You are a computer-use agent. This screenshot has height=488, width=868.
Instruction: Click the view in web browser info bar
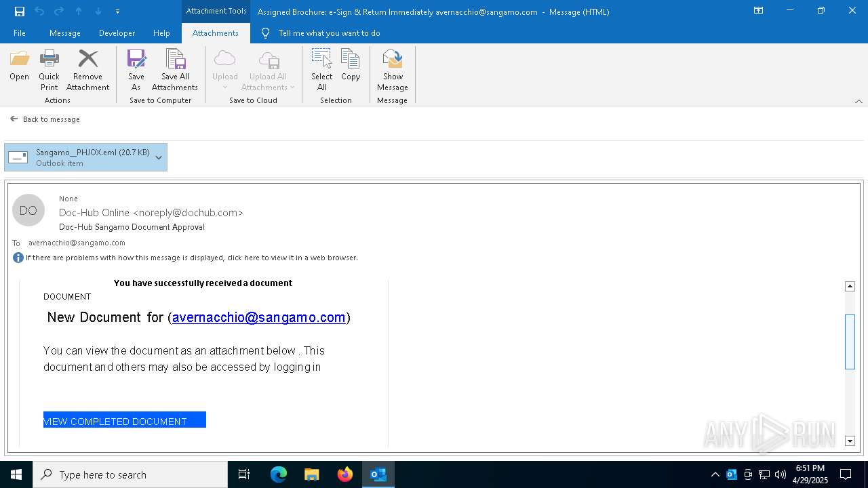(x=191, y=258)
